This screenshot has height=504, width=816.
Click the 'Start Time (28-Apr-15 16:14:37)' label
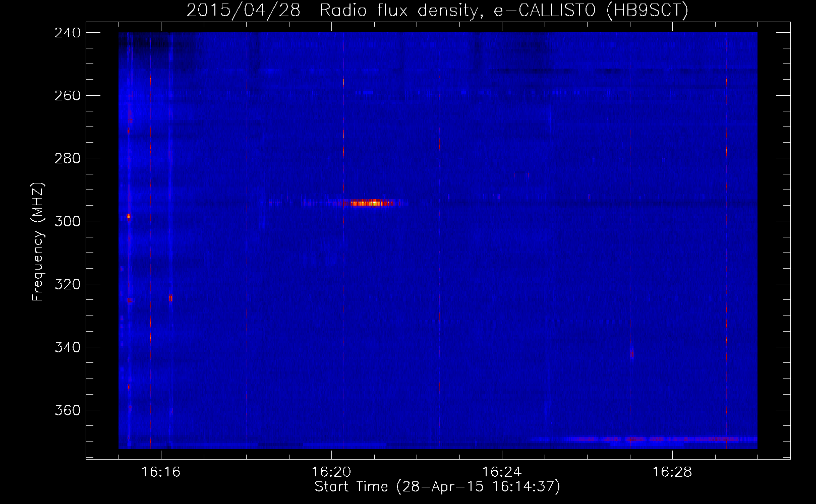437,487
